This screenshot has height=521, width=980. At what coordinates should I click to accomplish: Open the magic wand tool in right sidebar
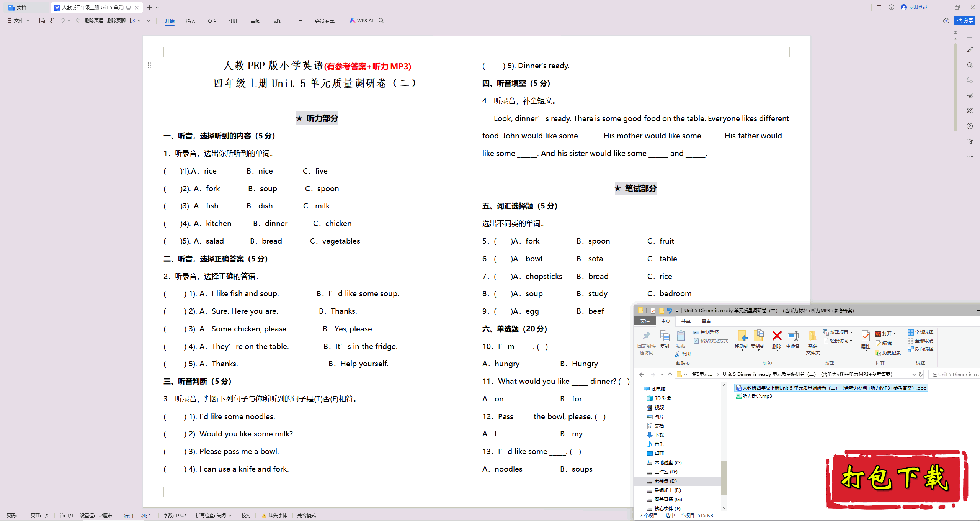point(970,111)
